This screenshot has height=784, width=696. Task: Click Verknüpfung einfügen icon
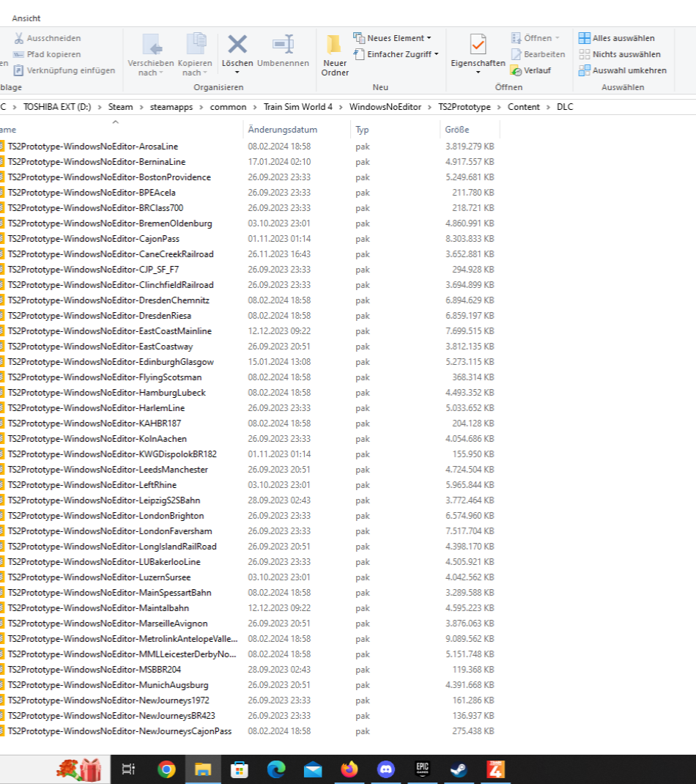click(18, 70)
